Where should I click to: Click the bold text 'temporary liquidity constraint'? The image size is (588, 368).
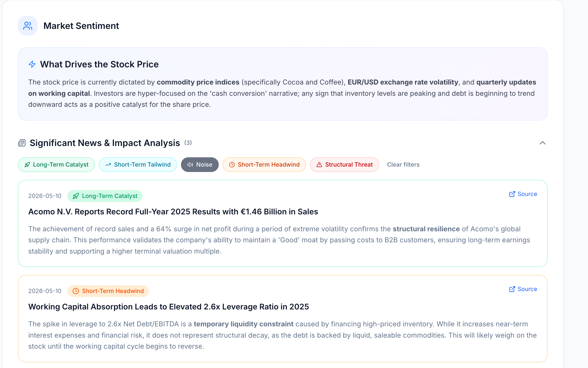coord(244,324)
